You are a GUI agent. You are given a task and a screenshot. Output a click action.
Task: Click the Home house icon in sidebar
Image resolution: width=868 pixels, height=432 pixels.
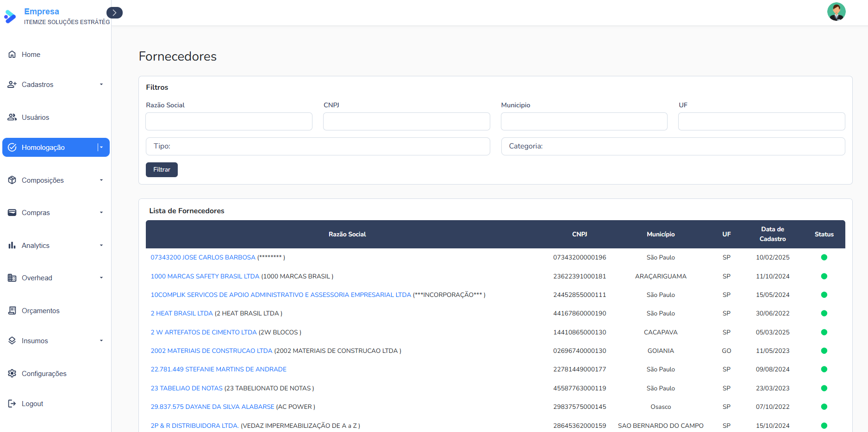(12, 54)
